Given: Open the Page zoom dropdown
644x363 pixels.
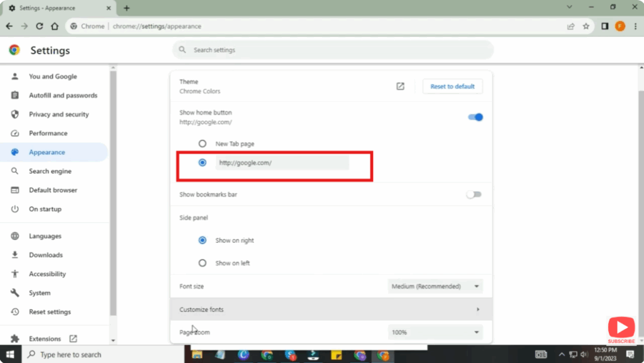Looking at the screenshot, I should 435,332.
